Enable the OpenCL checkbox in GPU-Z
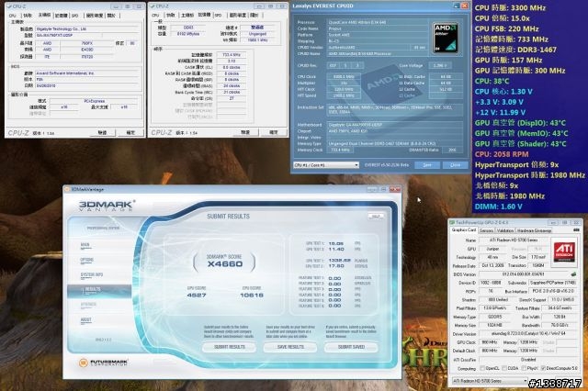 482,368
